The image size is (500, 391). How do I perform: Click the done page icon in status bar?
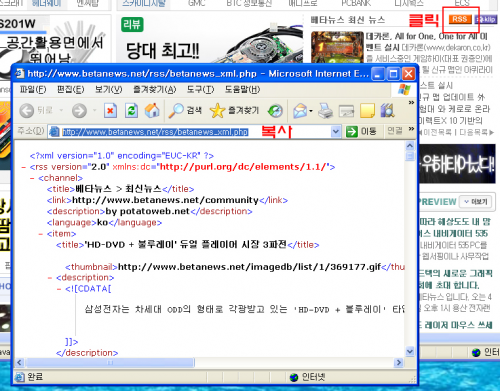point(20,377)
